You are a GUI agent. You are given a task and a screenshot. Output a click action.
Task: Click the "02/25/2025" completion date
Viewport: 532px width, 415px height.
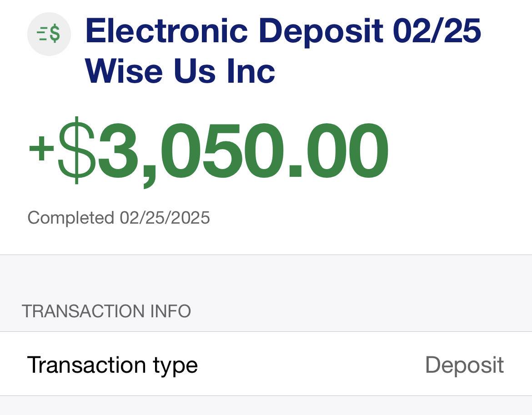[x=165, y=218]
